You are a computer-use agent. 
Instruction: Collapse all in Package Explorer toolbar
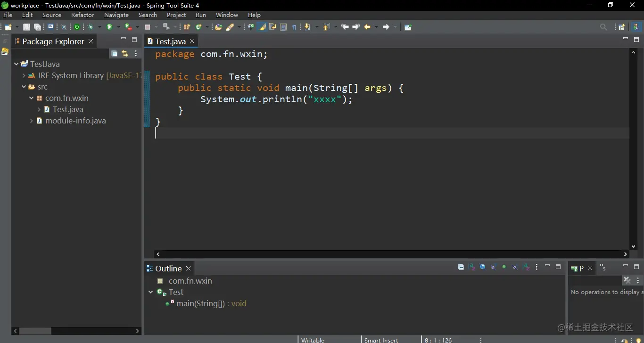click(x=114, y=54)
